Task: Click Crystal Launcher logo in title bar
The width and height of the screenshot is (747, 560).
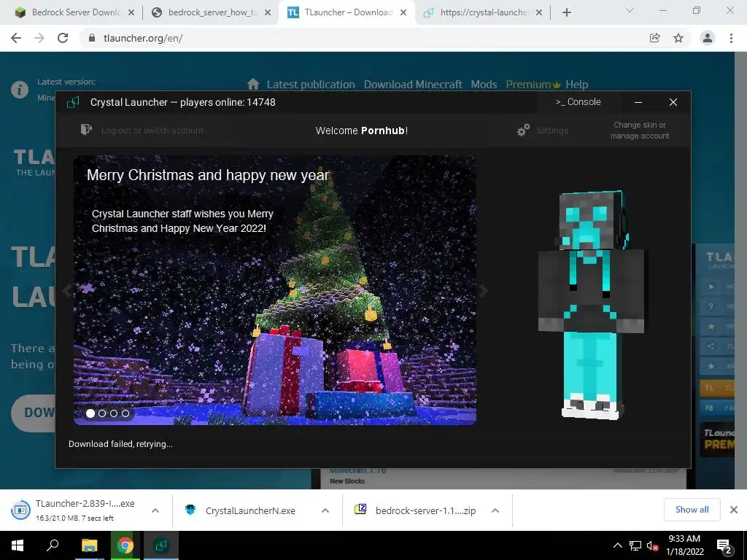Action: pyautogui.click(x=73, y=102)
